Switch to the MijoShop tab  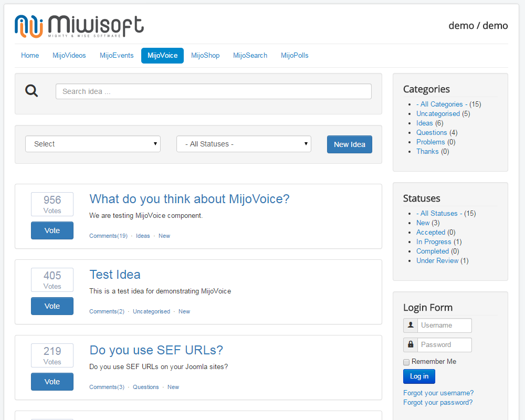click(205, 55)
